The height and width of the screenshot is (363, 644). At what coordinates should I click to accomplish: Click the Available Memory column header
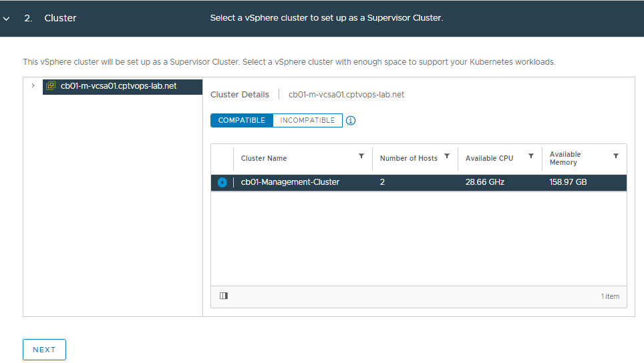pyautogui.click(x=565, y=158)
